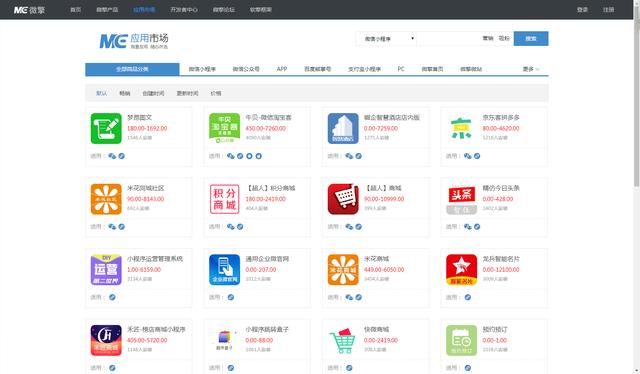This screenshot has height=374, width=640.
Task: Click mini-program icon on 快微商城 card
Action: point(349,368)
